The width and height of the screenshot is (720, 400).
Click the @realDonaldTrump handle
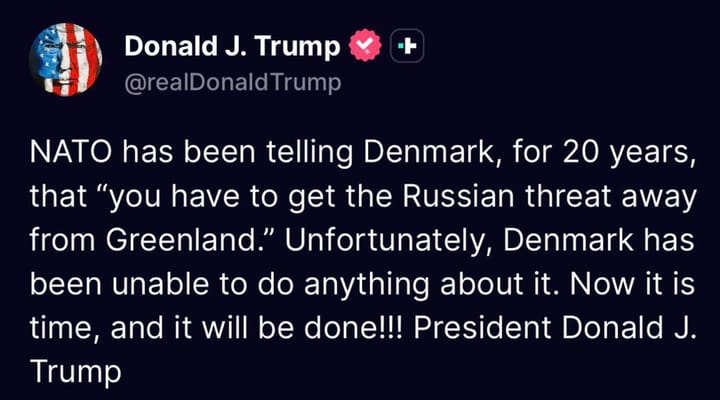tap(232, 81)
